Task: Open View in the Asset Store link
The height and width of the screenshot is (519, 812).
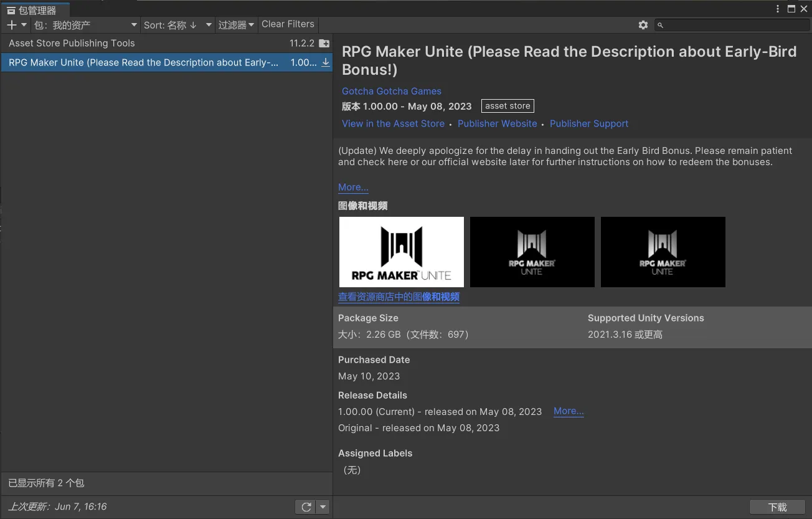Action: point(393,124)
